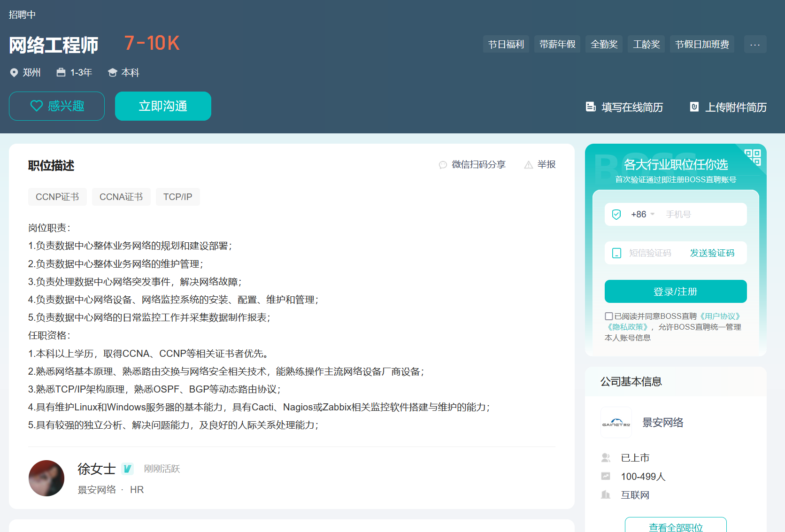Open the 《隐私政策》 link
This screenshot has height=532, width=785.
(x=627, y=327)
